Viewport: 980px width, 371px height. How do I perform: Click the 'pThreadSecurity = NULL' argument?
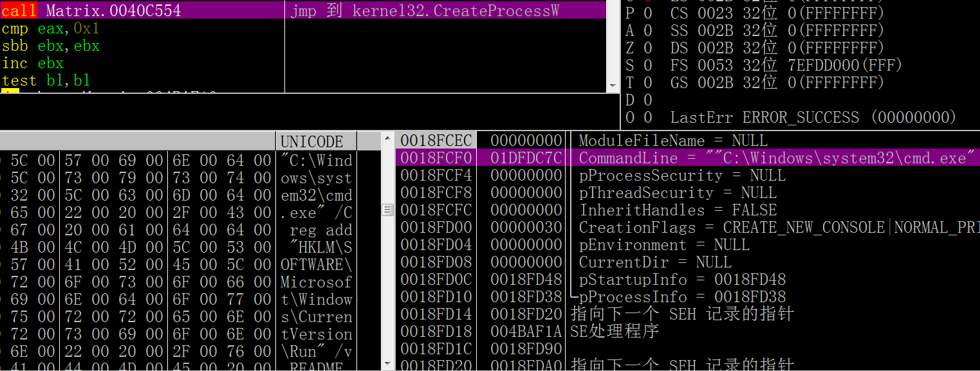[678, 192]
